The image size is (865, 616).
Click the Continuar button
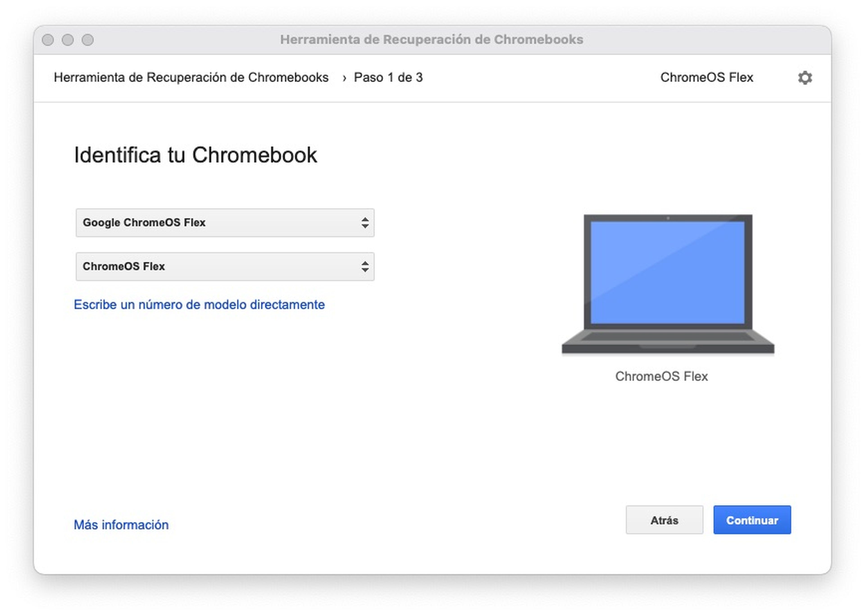point(752,520)
